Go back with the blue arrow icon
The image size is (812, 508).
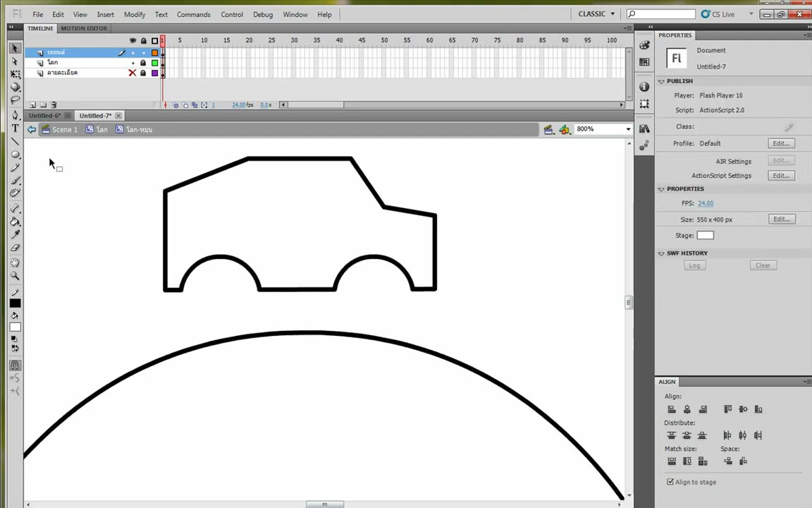32,129
